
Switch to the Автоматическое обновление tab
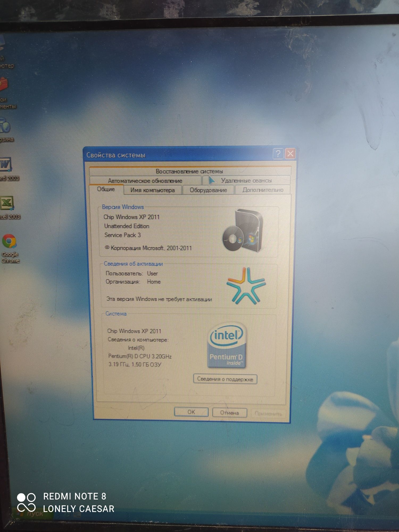(x=145, y=181)
